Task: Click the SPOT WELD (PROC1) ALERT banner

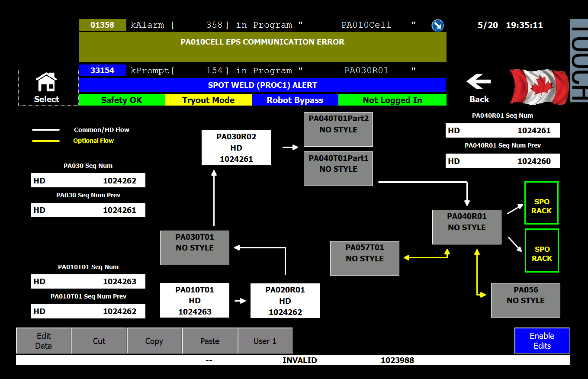Action: (x=263, y=85)
